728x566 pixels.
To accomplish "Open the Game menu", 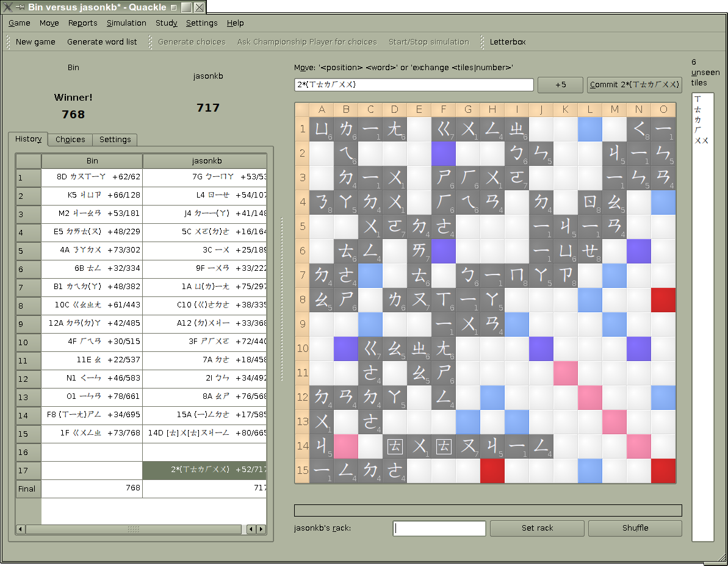I will [20, 23].
